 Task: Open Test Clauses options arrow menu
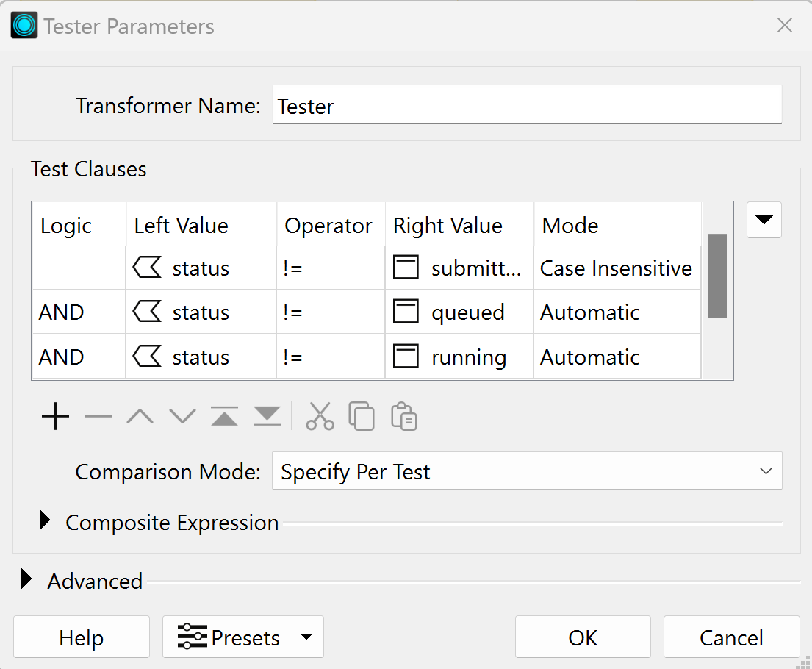coord(764,220)
